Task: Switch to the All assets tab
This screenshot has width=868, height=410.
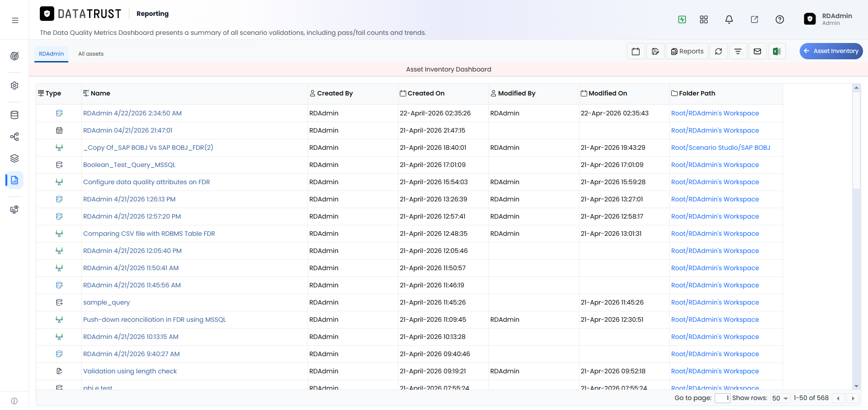Action: tap(91, 54)
